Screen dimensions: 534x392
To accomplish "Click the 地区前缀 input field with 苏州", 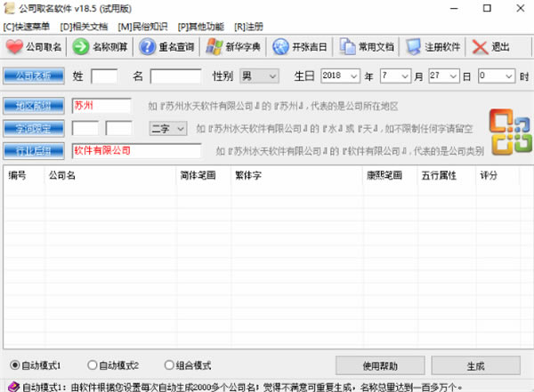I will click(x=101, y=106).
